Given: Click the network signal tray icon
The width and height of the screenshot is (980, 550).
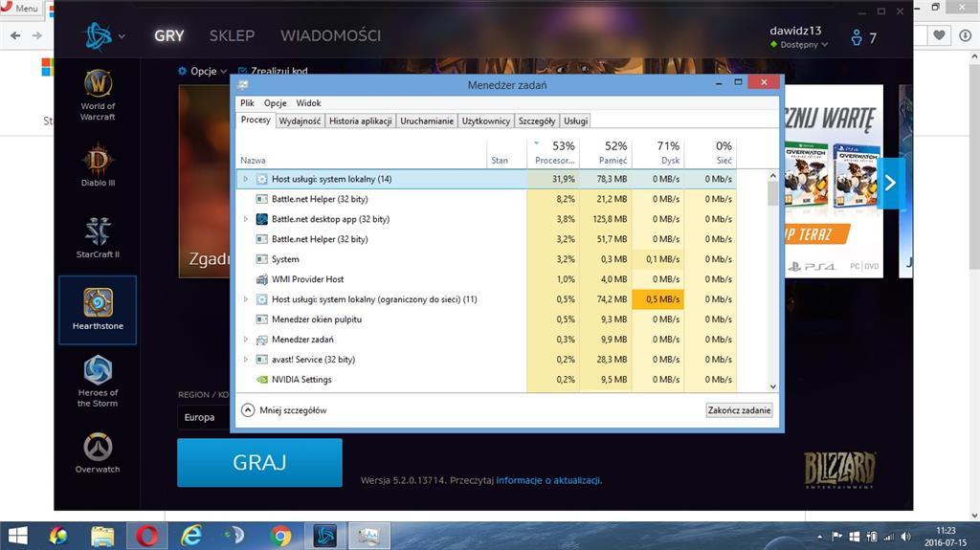Looking at the screenshot, I should coord(888,537).
